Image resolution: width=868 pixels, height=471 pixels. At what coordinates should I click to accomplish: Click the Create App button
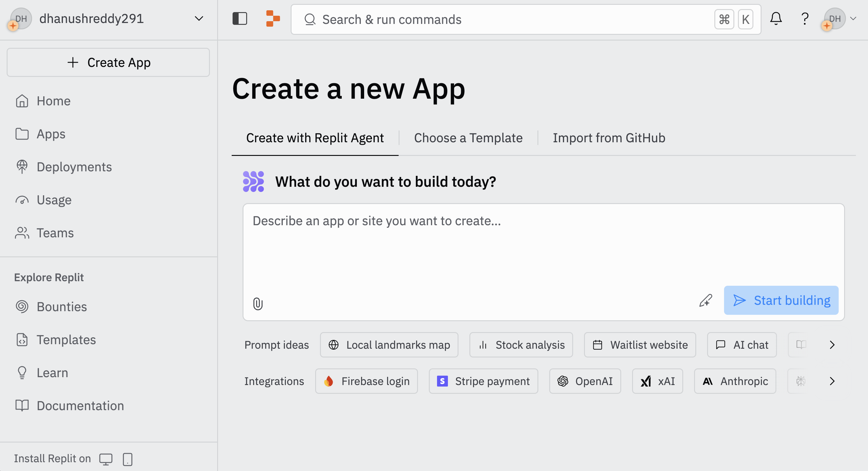108,62
